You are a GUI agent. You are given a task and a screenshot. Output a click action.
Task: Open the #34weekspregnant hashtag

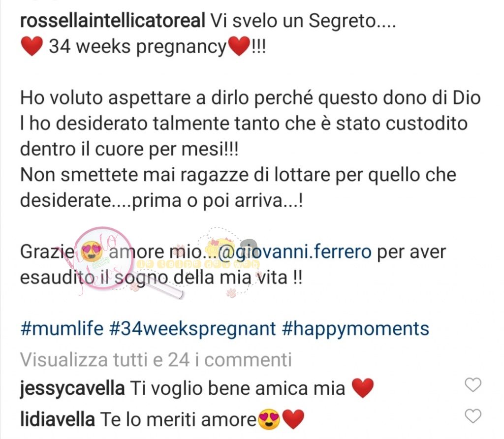coord(192,329)
